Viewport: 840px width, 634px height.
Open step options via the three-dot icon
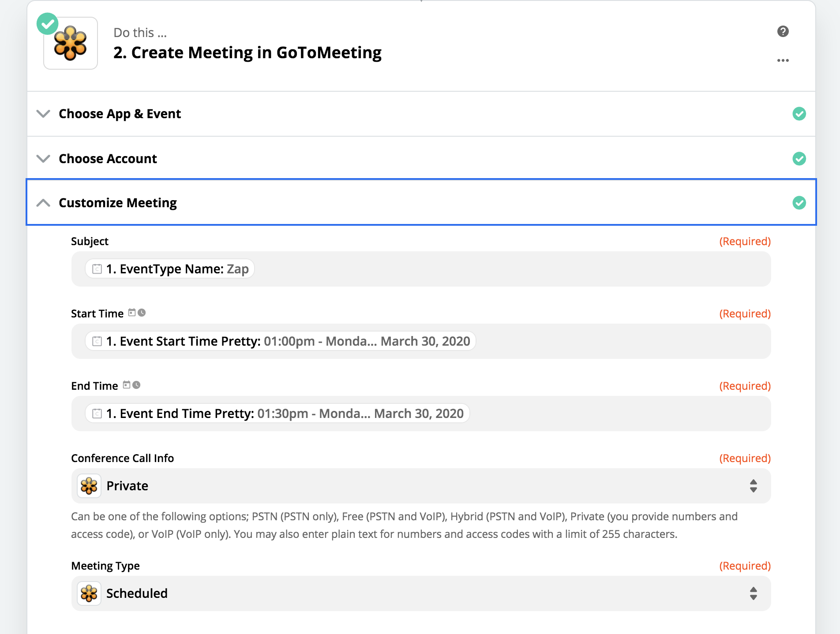pos(783,60)
